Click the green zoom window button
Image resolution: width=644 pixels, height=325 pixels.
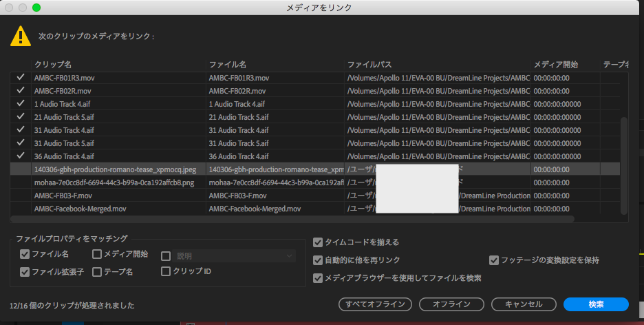coord(36,8)
